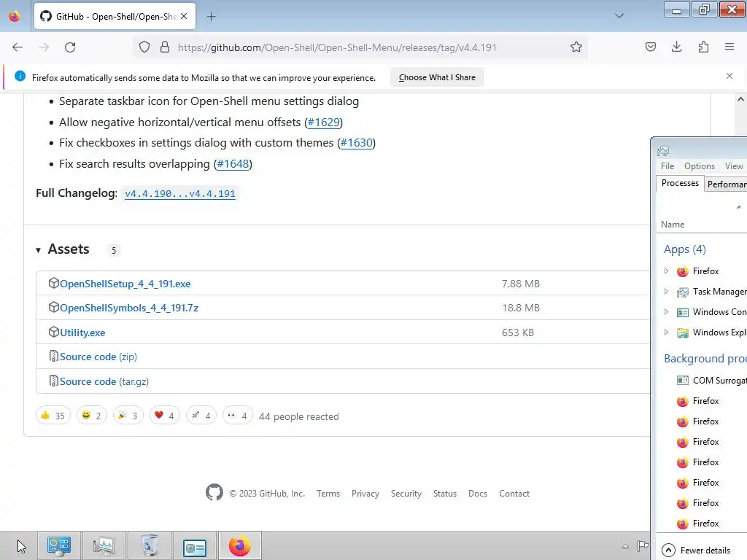
Task: Open a new browser tab
Action: click(211, 17)
